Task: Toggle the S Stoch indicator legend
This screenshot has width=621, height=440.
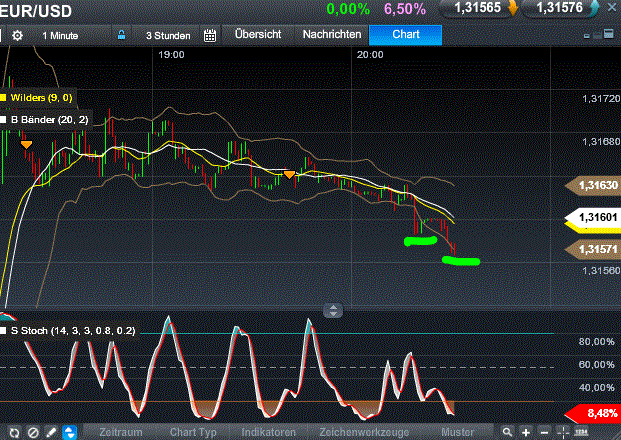Action: [60, 329]
